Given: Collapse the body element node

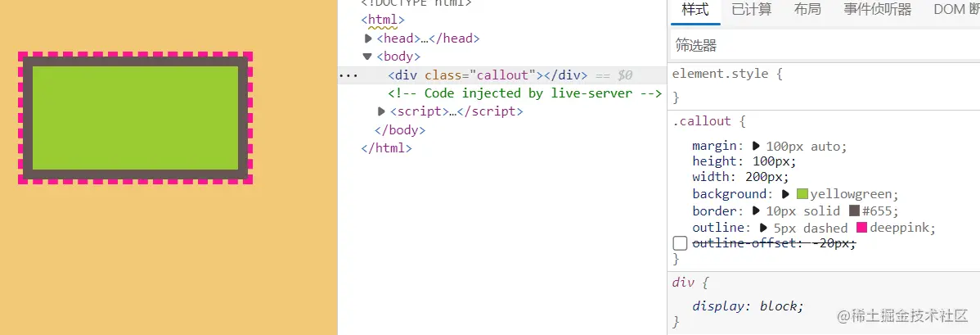Looking at the screenshot, I should coord(367,57).
